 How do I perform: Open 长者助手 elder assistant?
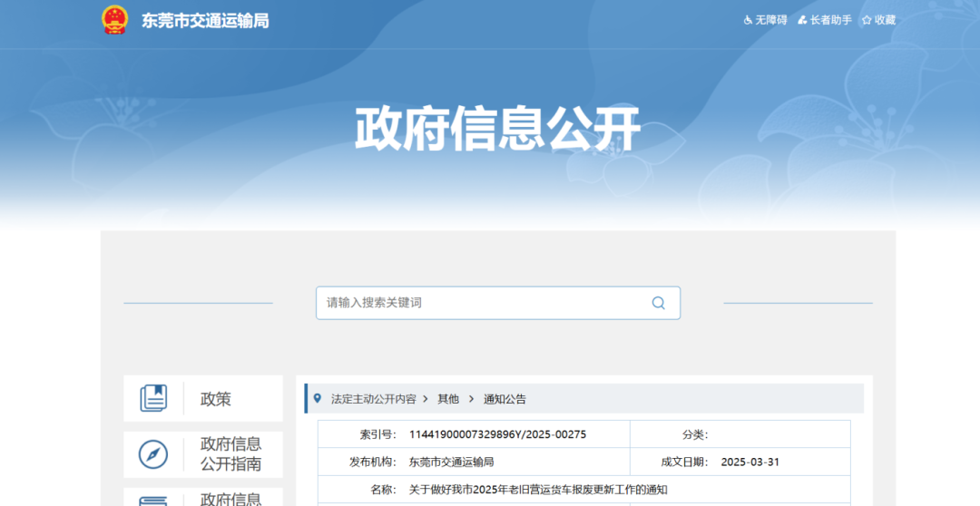click(830, 20)
